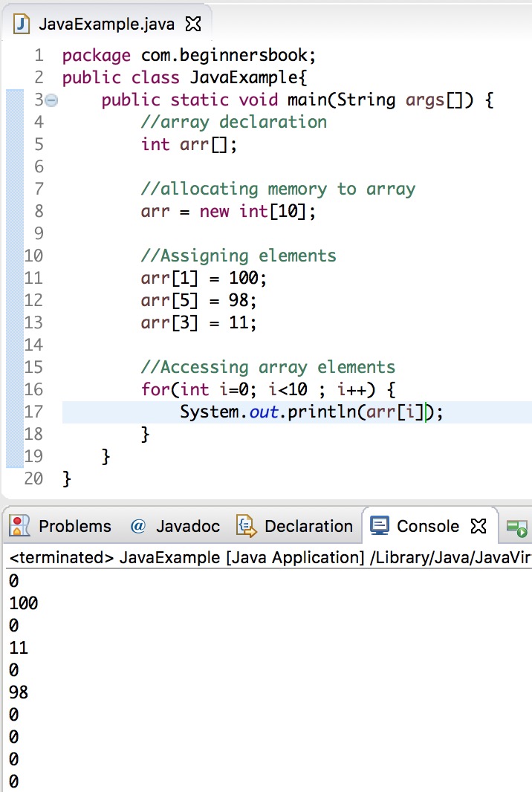Switch to the Declaration tab
Screen dimensions: 532x792
coord(294,526)
